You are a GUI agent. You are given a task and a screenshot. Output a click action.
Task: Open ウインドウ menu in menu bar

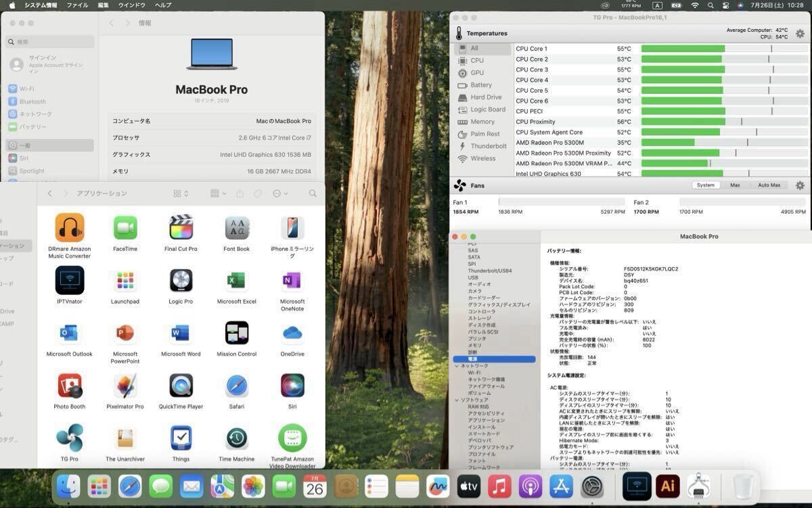tap(132, 5)
